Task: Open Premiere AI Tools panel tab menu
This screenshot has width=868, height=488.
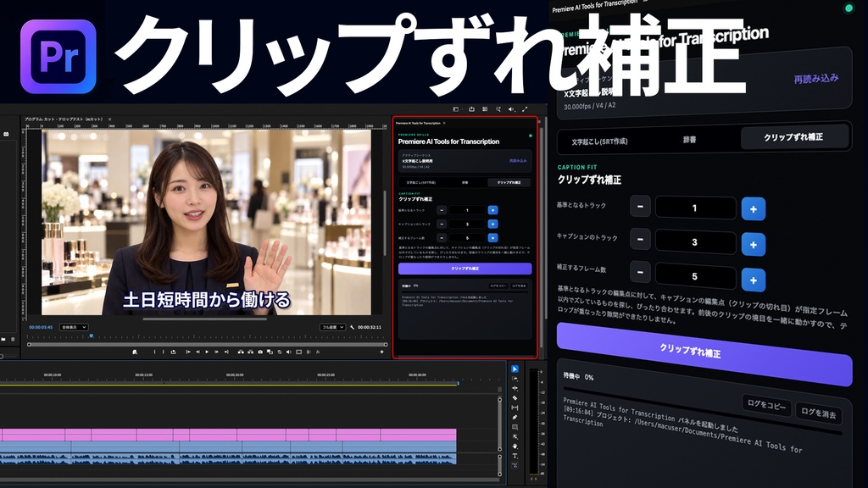Action: 444,124
